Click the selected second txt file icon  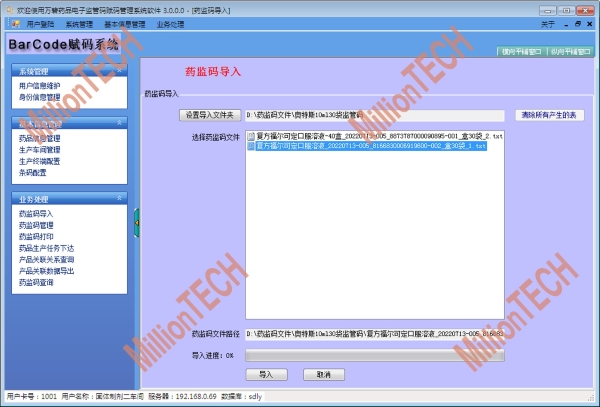point(251,146)
